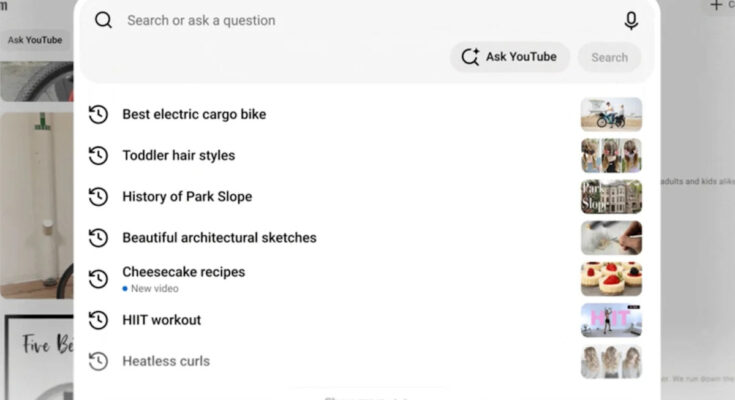Open the cargo bike video thumbnail
The image size is (735, 400).
click(611, 114)
